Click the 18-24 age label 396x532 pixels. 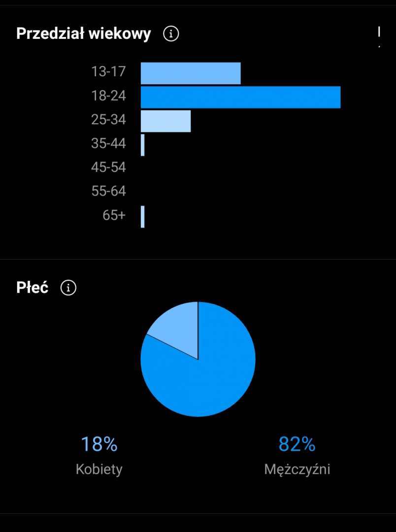pyautogui.click(x=108, y=96)
